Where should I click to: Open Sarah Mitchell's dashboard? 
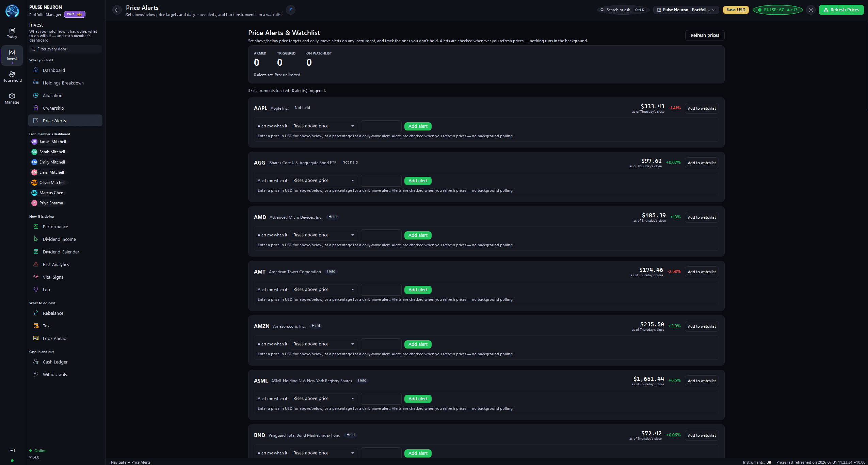[49, 152]
